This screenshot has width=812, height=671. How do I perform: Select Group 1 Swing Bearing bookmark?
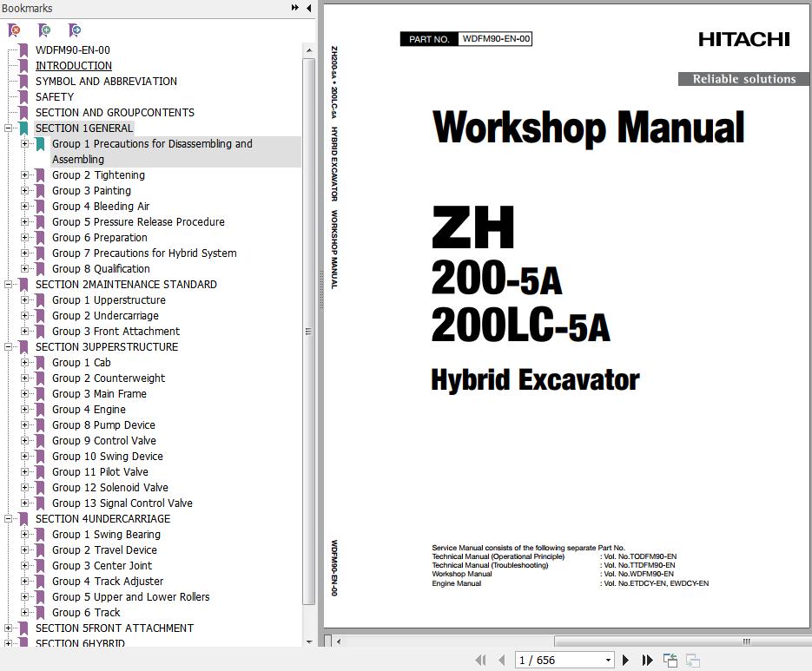pos(106,535)
